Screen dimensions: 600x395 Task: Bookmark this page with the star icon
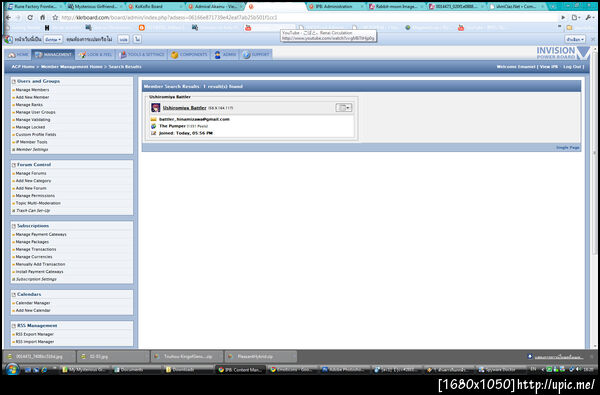55,18
